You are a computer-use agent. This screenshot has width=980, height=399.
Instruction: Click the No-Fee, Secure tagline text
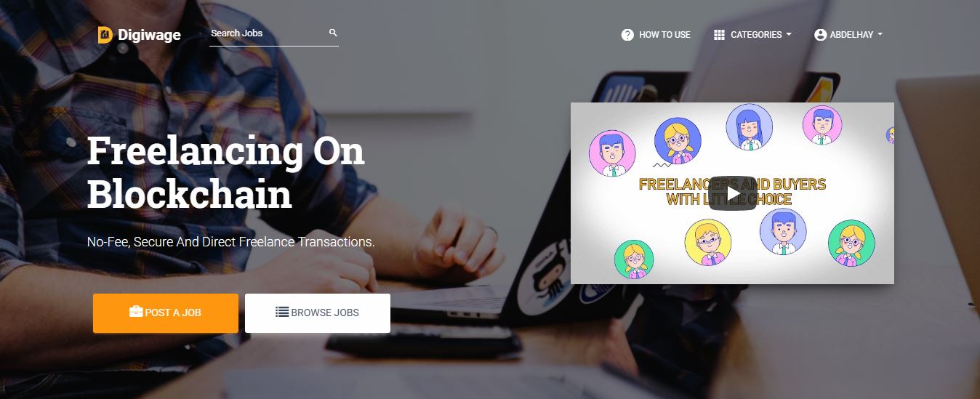pos(230,242)
